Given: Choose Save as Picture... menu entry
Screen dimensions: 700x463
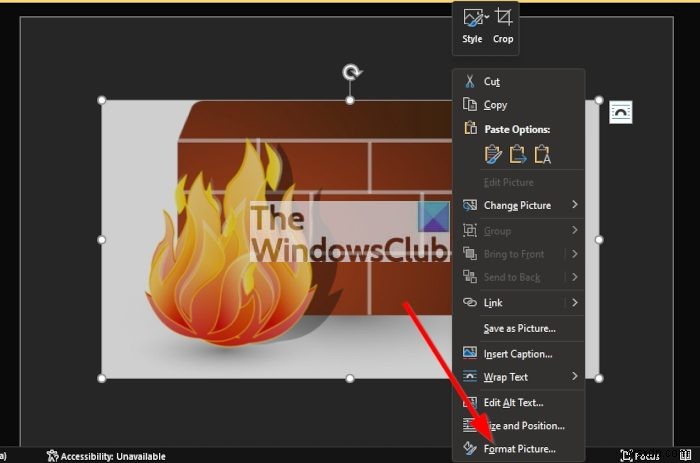Looking at the screenshot, I should coord(519,328).
